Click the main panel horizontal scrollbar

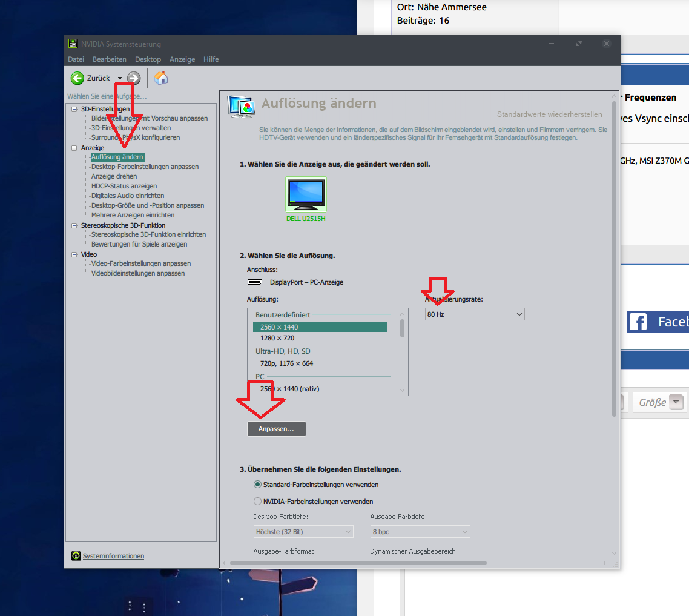click(358, 563)
